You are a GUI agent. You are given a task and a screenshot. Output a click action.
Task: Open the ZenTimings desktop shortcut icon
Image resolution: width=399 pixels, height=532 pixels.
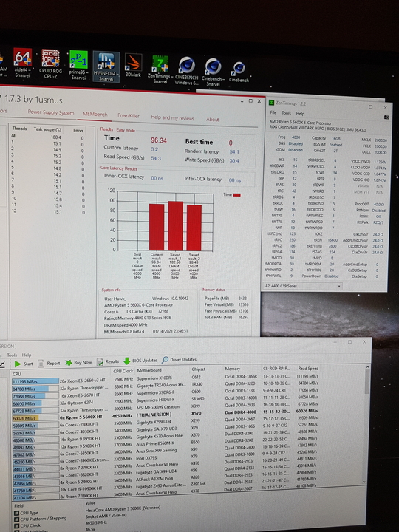click(160, 69)
